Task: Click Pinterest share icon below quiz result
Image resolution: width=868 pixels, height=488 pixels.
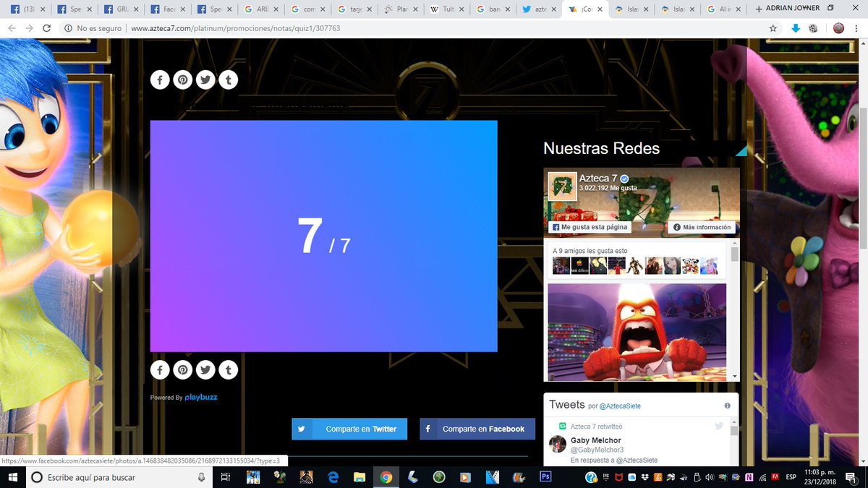Action: click(x=183, y=370)
